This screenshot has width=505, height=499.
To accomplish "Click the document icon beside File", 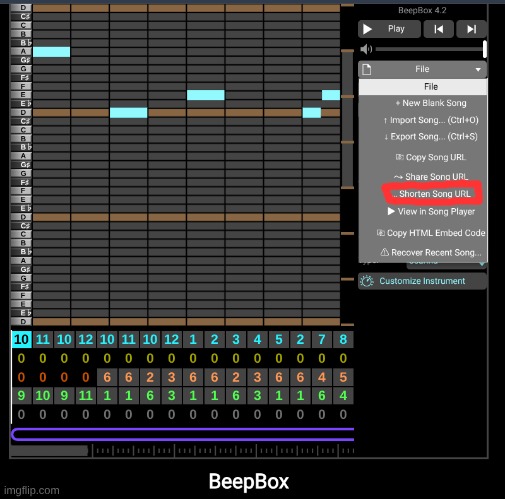I will (x=367, y=69).
